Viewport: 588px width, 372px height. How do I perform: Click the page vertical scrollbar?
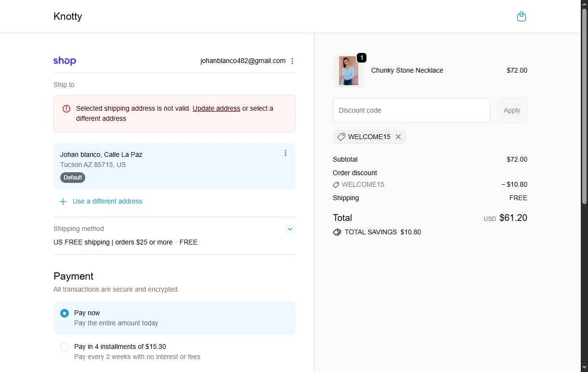(x=585, y=106)
